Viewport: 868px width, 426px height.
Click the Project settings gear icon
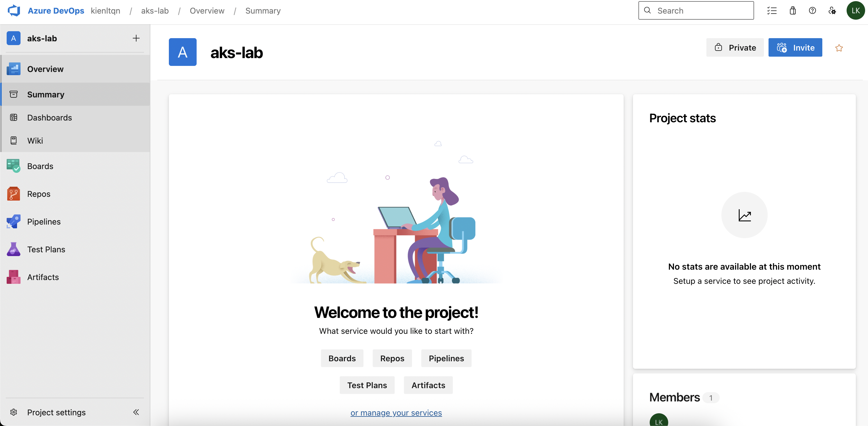[14, 412]
